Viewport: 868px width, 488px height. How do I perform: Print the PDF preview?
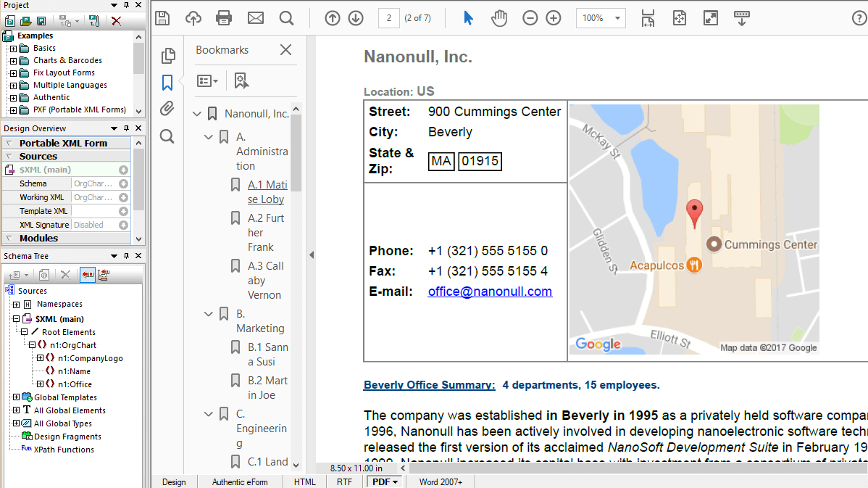(224, 17)
